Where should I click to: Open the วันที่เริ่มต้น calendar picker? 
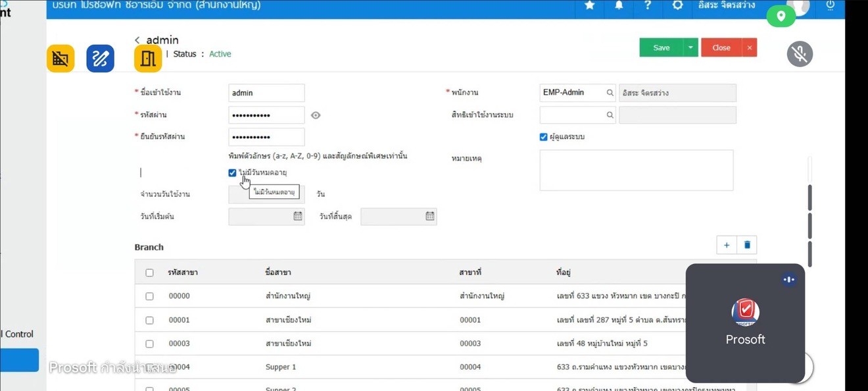[297, 216]
